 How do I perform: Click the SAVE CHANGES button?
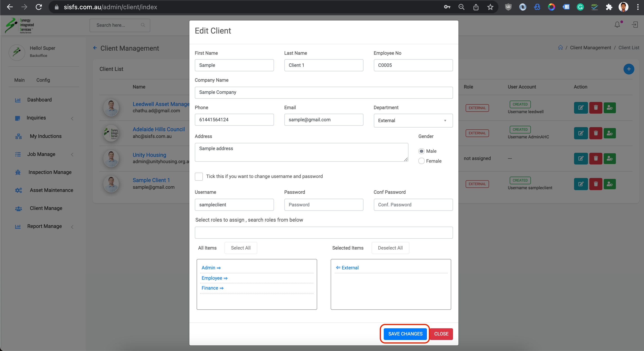pyautogui.click(x=405, y=334)
